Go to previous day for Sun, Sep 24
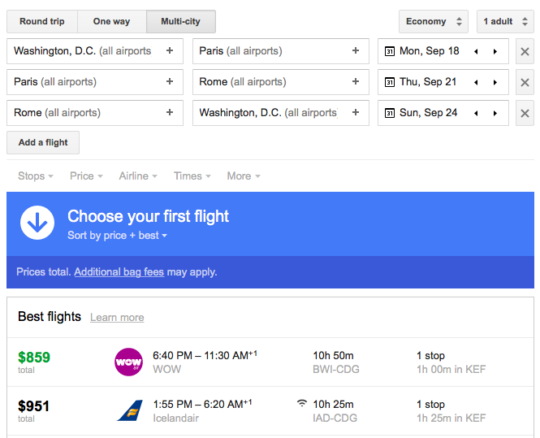Image resolution: width=540 pixels, height=438 pixels. [476, 113]
